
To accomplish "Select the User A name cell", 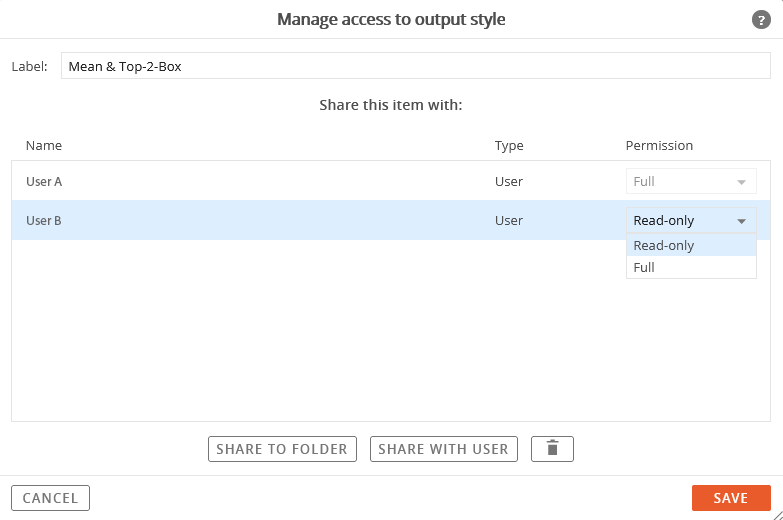I will coord(44,182).
